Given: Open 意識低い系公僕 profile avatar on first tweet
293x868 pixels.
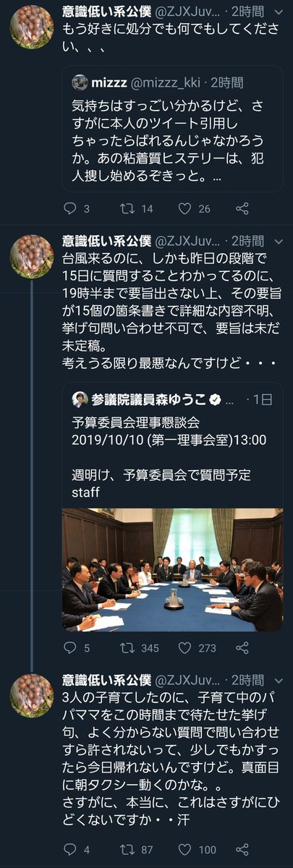Looking at the screenshot, I should point(31,27).
